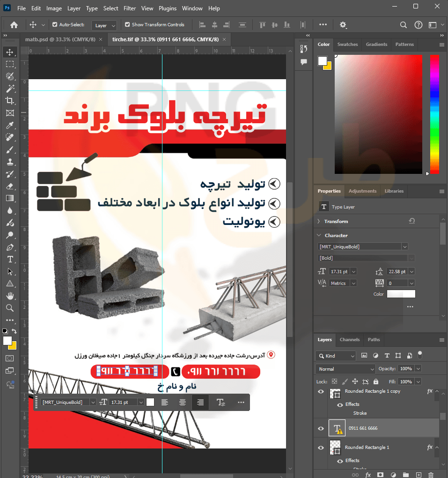Select the Spot Healing Brush tool

click(x=10, y=137)
